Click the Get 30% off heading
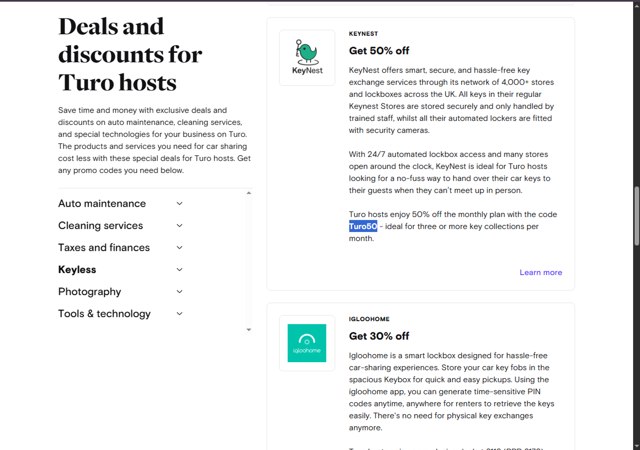The image size is (640, 450). coord(379,336)
